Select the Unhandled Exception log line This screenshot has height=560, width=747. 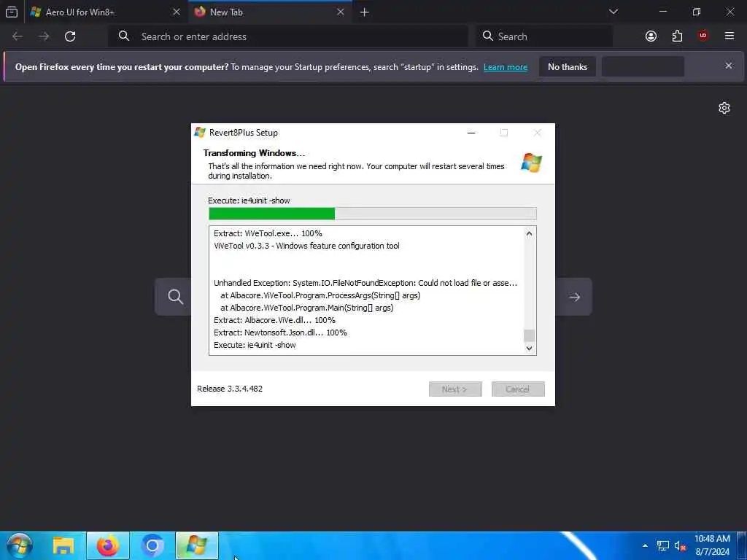coord(365,283)
